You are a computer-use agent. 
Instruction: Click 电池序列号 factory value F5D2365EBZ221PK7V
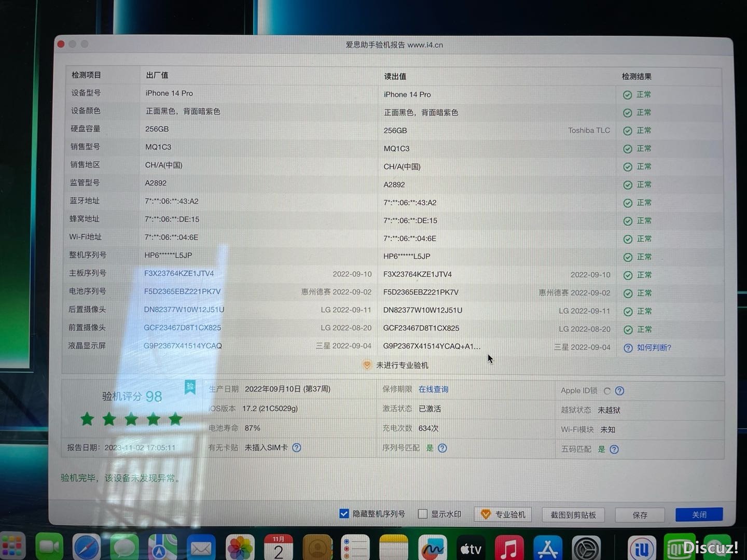[x=182, y=291]
